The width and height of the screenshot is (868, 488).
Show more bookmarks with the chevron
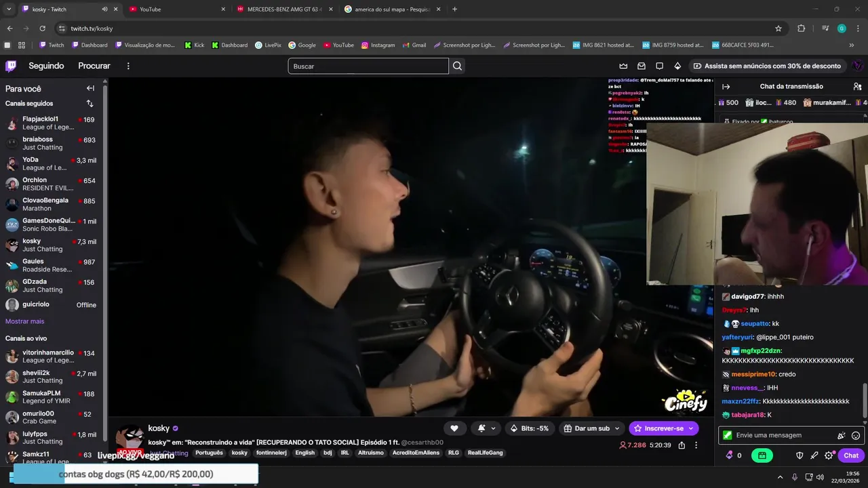coord(852,45)
